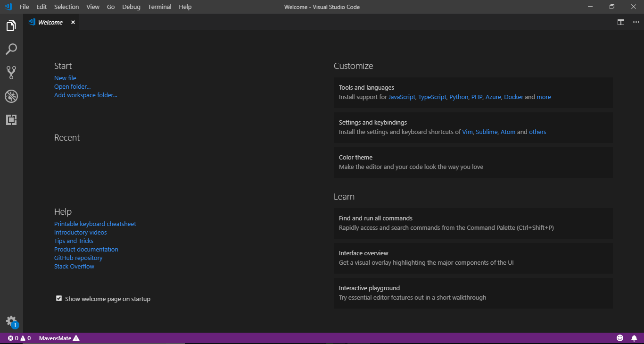The width and height of the screenshot is (644, 344).
Task: Click the Open folder... link
Action: point(73,86)
